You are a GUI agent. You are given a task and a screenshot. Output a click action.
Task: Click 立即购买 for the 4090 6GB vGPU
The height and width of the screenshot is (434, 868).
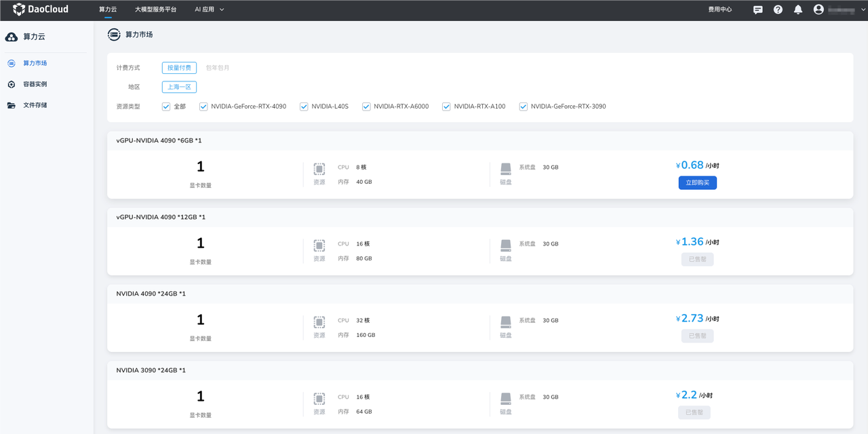pyautogui.click(x=697, y=182)
